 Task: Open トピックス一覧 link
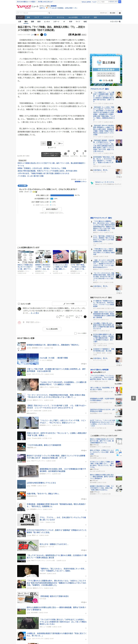(x=115, y=21)
